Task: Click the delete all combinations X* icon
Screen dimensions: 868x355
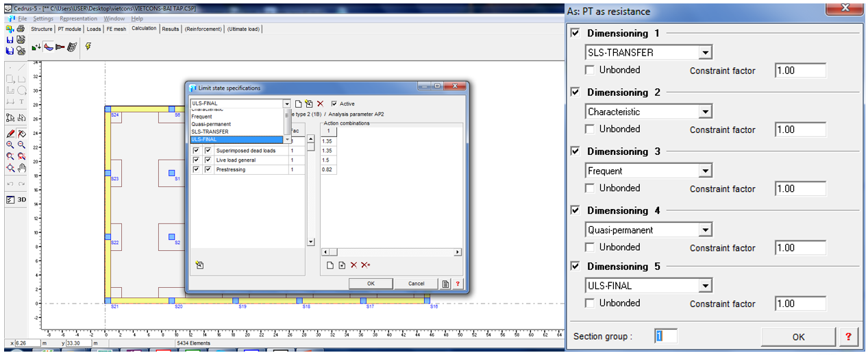Action: point(366,265)
